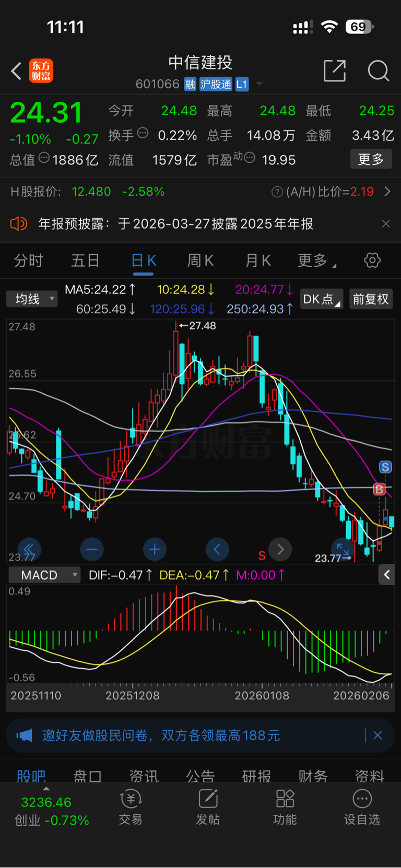Screen dimensions: 401x868
Task: Tap the battery indicator in status bar
Action: click(x=360, y=27)
